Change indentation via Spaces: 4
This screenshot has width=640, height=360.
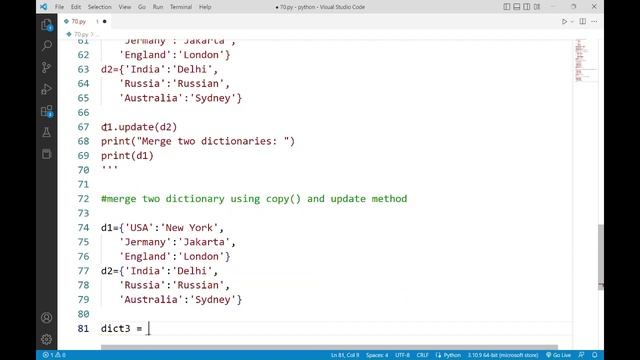pos(377,355)
